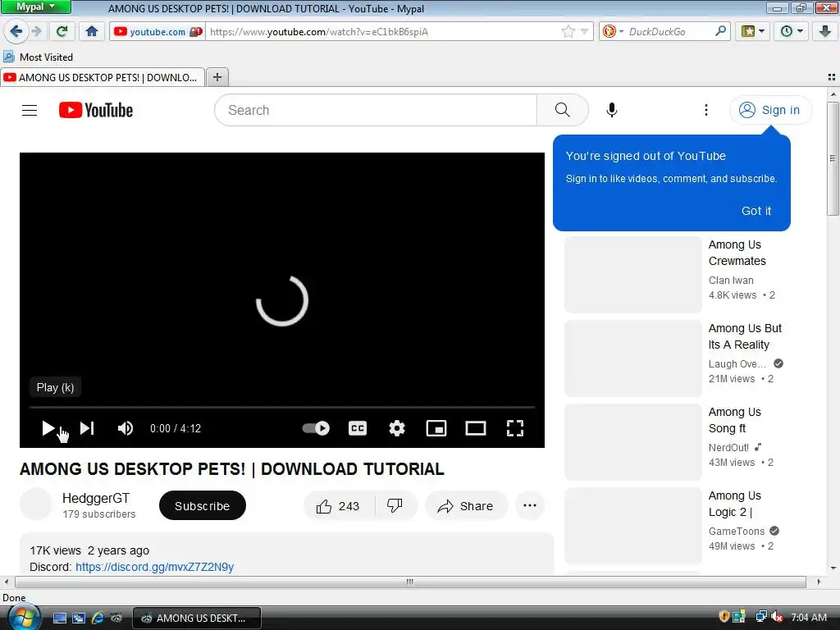Click the Among Us Crewmates thumbnail
840x630 pixels.
coord(632,275)
